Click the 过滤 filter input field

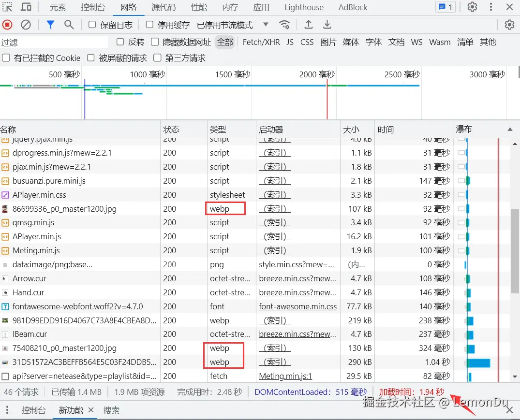point(53,42)
